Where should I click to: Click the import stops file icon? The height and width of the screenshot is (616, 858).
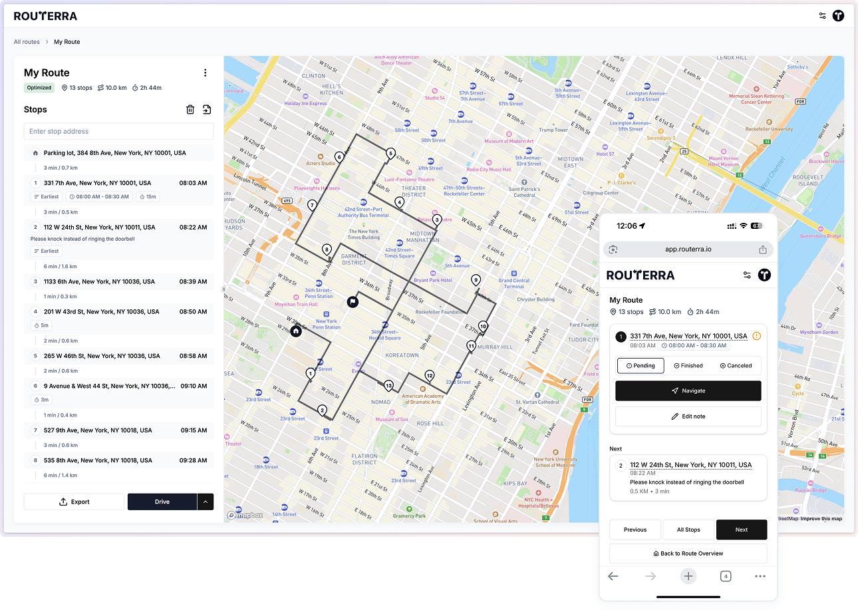pyautogui.click(x=207, y=110)
